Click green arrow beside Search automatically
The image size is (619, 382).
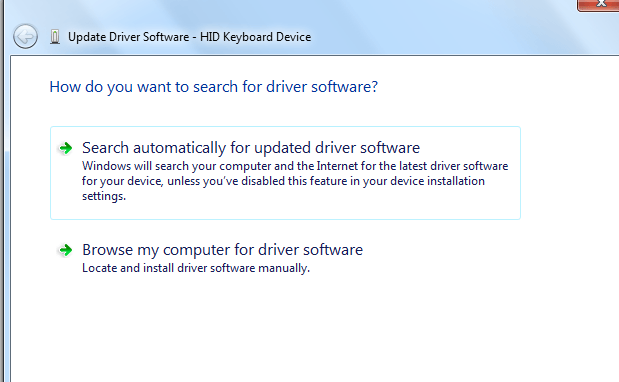[x=66, y=148]
